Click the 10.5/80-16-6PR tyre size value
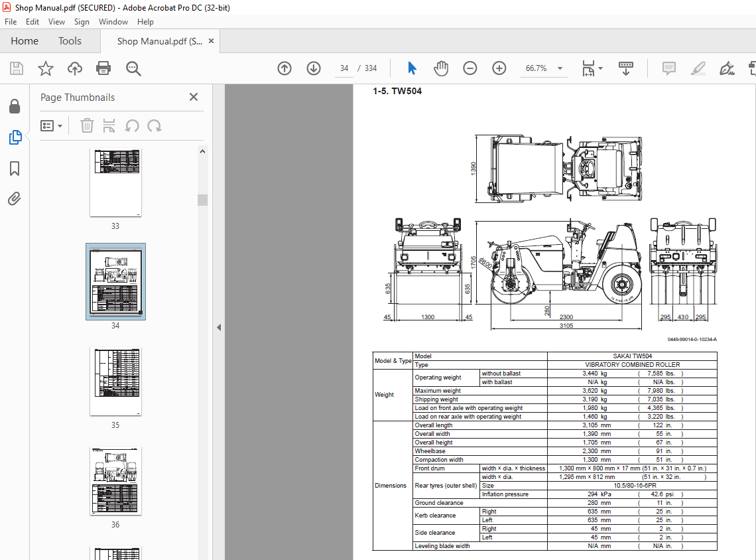Screen dimensions: 756x560 635,486
